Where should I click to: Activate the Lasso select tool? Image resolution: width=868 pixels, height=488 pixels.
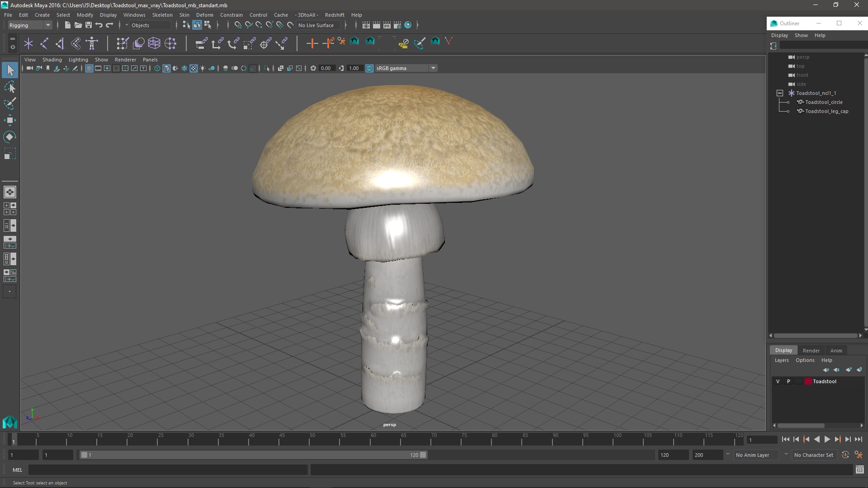(9, 87)
